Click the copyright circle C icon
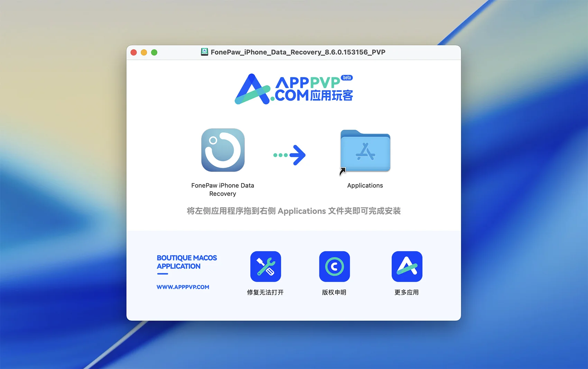588x369 pixels. tap(334, 266)
